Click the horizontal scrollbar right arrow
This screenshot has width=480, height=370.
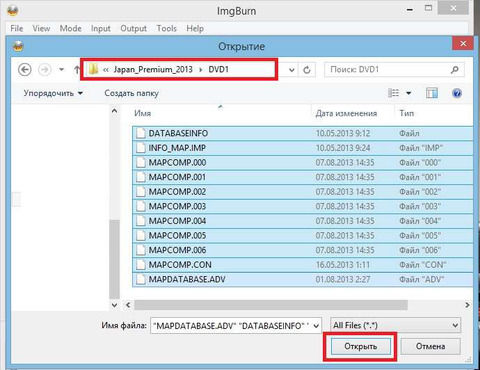click(467, 305)
